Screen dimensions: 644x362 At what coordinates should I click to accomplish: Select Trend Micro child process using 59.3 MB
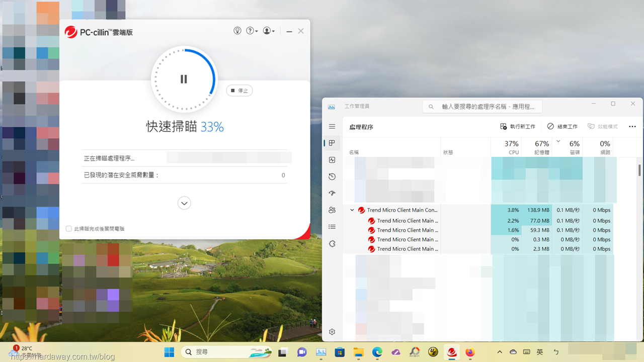point(478,230)
